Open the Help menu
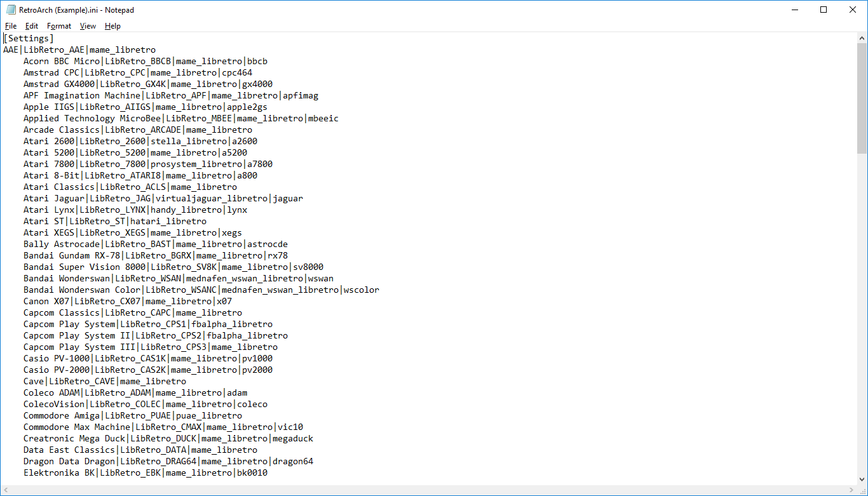Viewport: 868px width, 496px height. [112, 26]
